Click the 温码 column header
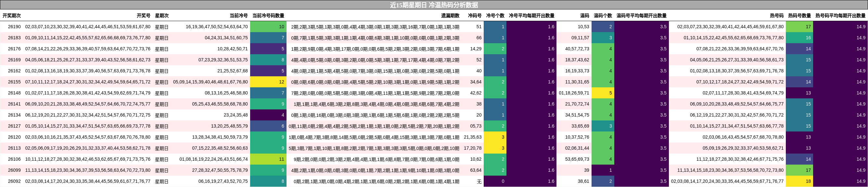Image resolution: width=868 pixels, height=187 pixels. tap(585, 16)
